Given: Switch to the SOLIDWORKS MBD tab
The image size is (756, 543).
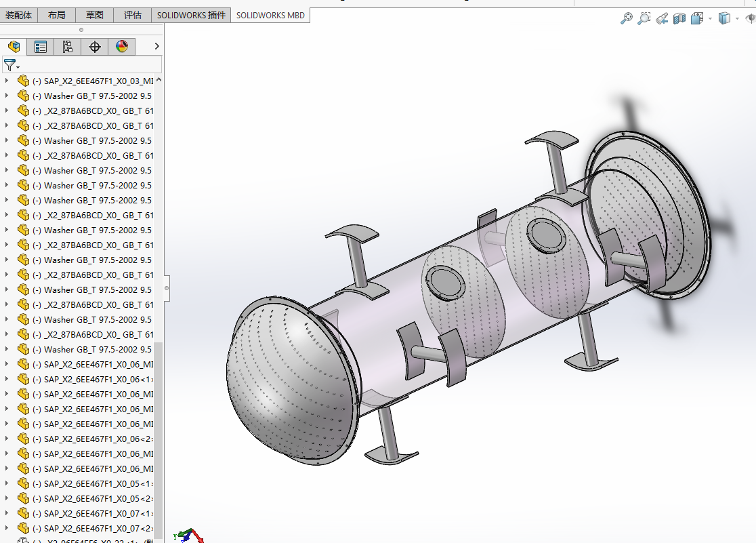Looking at the screenshot, I should coord(270,15).
